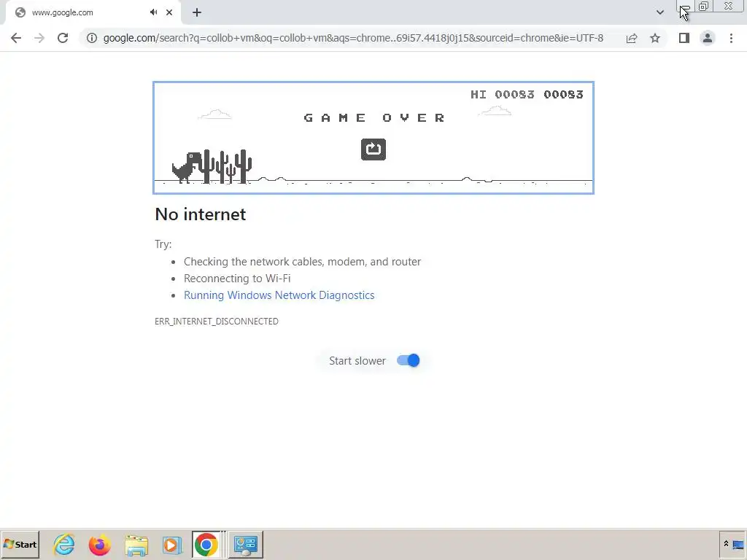Click Checking the network cables suggestion
Viewport: 747px width, 560px height.
pos(302,262)
